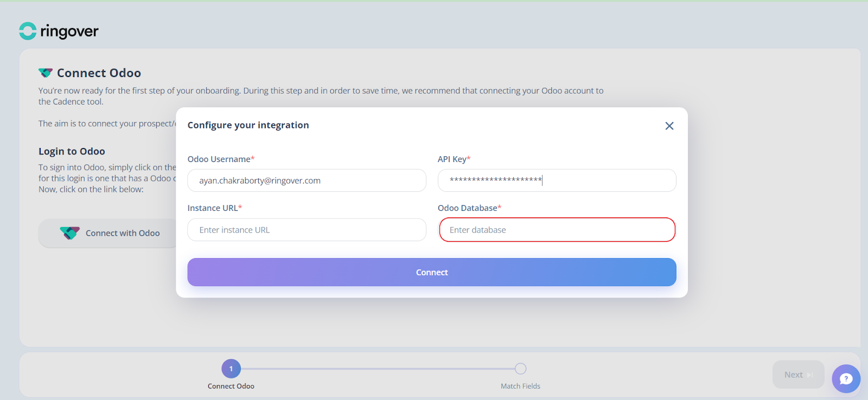Click Odoo icon in Connect with Odoo button
The height and width of the screenshot is (400, 868).
click(70, 233)
